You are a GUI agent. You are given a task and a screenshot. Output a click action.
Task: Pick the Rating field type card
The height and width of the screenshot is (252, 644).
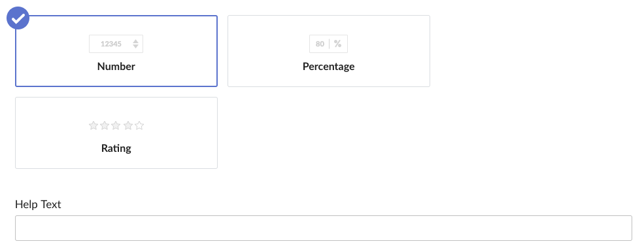click(x=116, y=133)
